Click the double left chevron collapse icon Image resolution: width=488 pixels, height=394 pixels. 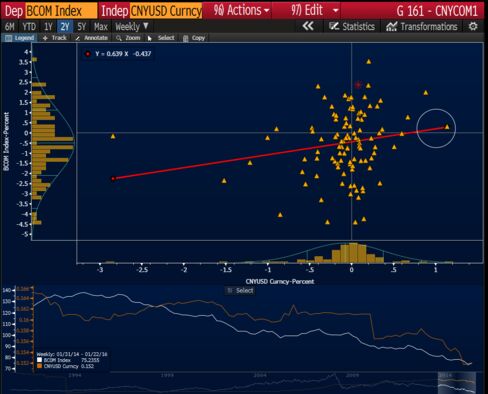[308, 26]
